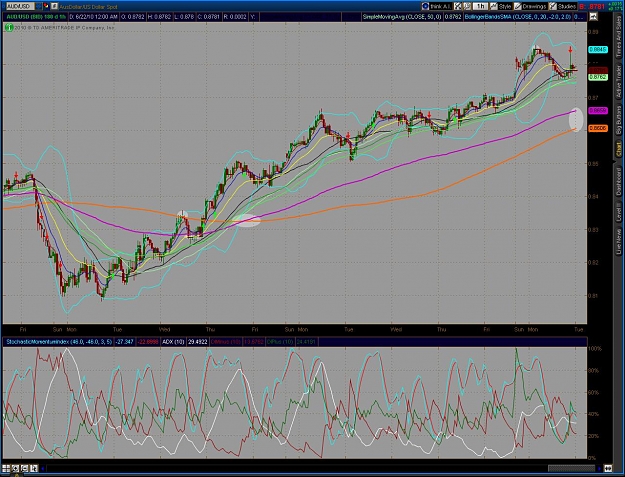This screenshot has width=625, height=477.
Task: Click the cyan 0.8845 price bubble
Action: pyautogui.click(x=598, y=49)
